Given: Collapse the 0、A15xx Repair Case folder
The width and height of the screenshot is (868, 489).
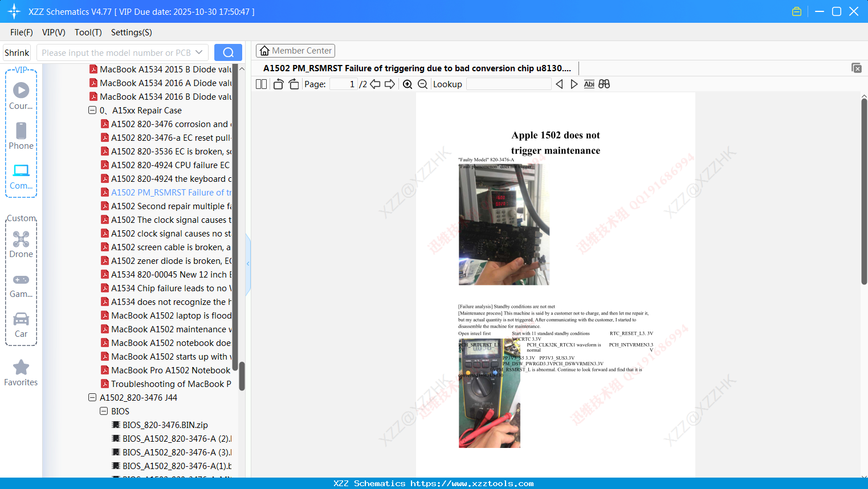Looking at the screenshot, I should tap(92, 111).
